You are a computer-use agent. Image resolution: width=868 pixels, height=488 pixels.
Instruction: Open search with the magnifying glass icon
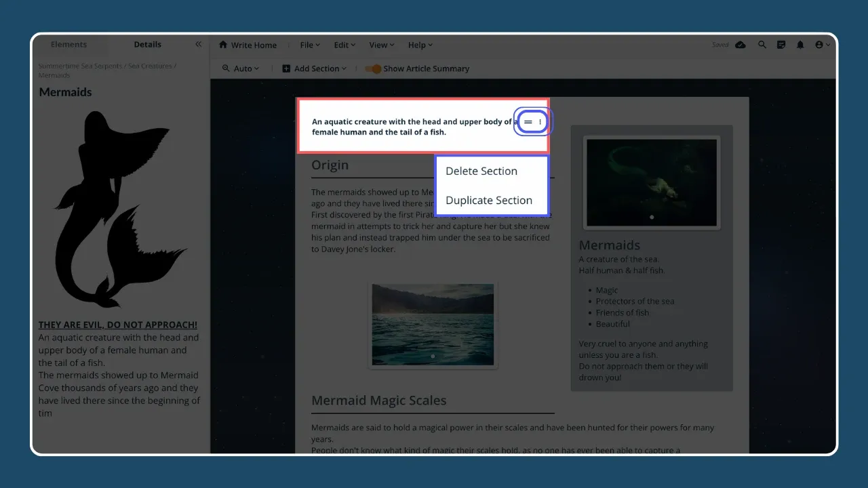(761, 45)
